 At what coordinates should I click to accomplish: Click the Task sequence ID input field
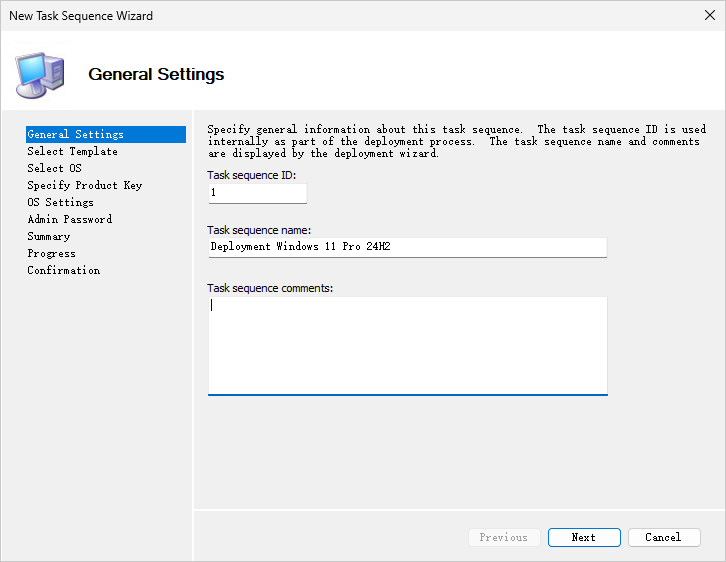click(257, 193)
